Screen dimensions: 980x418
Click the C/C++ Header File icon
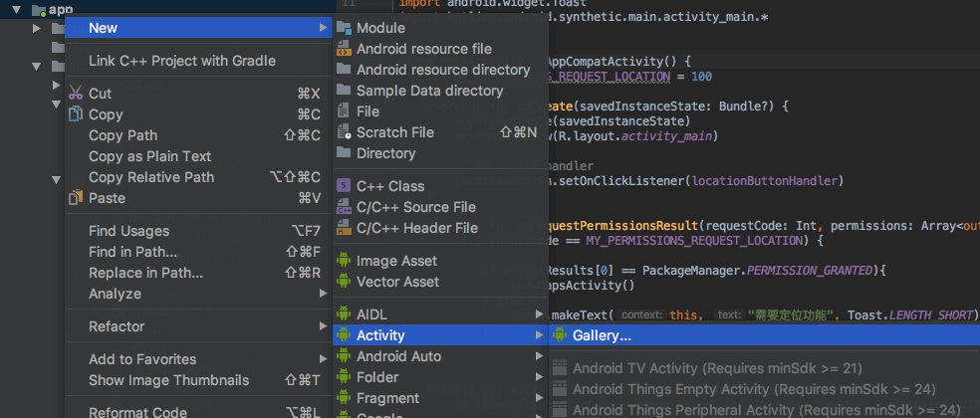[x=344, y=228]
